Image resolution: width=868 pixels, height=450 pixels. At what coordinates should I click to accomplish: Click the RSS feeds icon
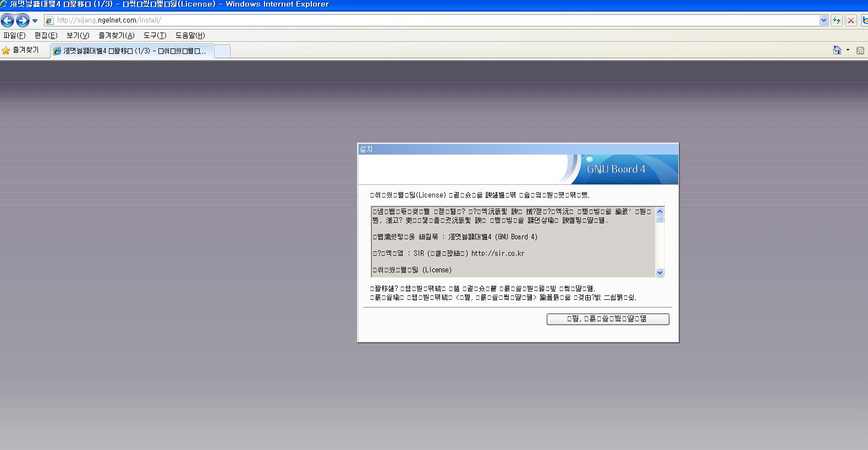pos(860,51)
